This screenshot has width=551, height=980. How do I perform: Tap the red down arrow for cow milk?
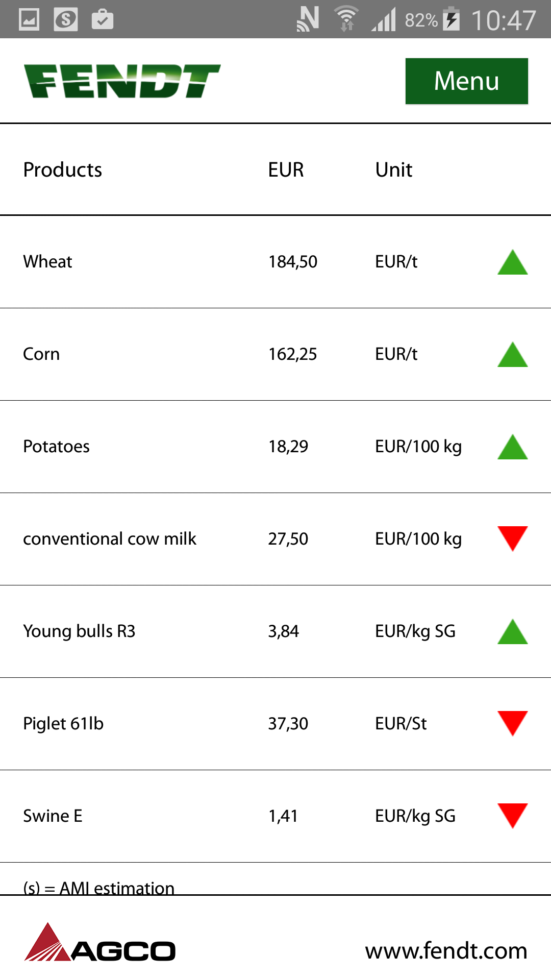[512, 538]
